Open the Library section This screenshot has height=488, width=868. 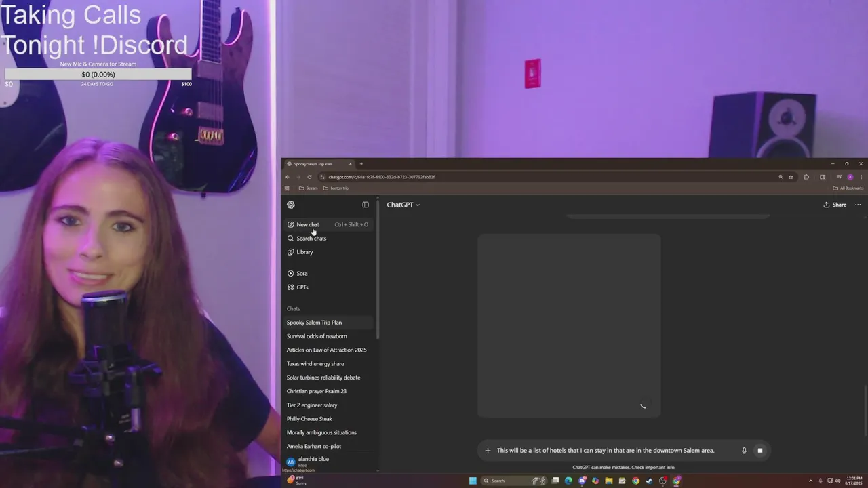click(x=328, y=252)
